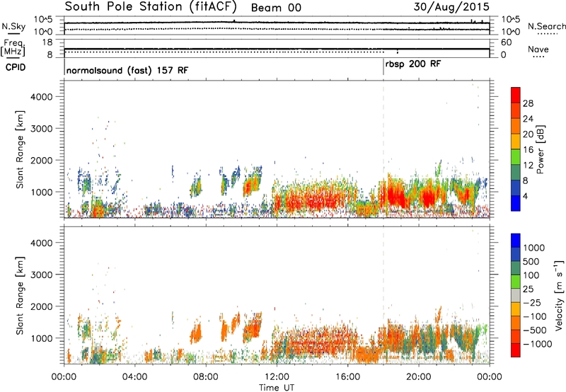Click the dashed CPID change line in power panel

click(x=383, y=149)
